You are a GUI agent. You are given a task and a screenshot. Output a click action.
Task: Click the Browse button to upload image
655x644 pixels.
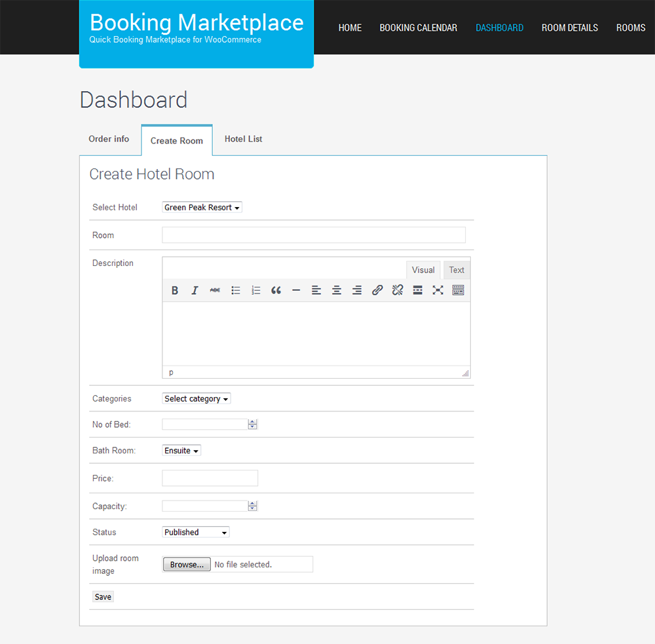(x=187, y=565)
